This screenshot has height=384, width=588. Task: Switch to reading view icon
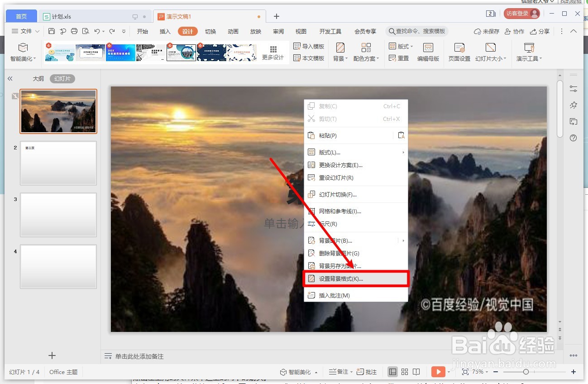point(416,372)
